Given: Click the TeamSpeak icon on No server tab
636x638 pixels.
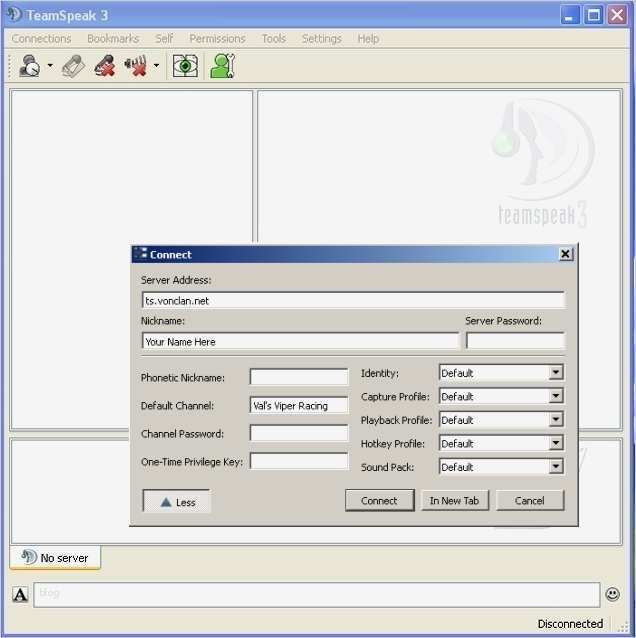Looking at the screenshot, I should [28, 557].
